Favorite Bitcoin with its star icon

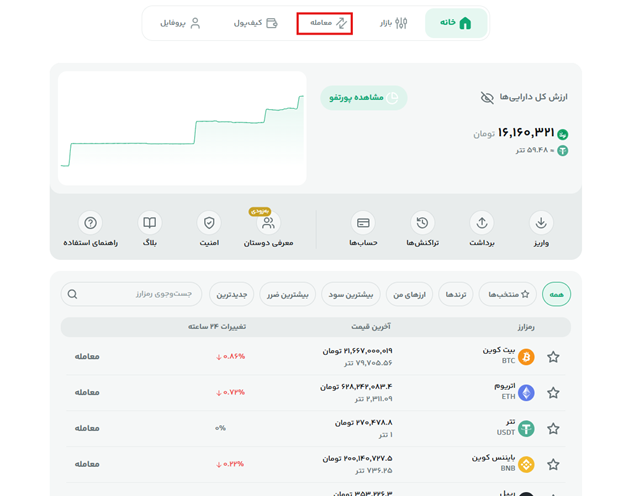(553, 357)
